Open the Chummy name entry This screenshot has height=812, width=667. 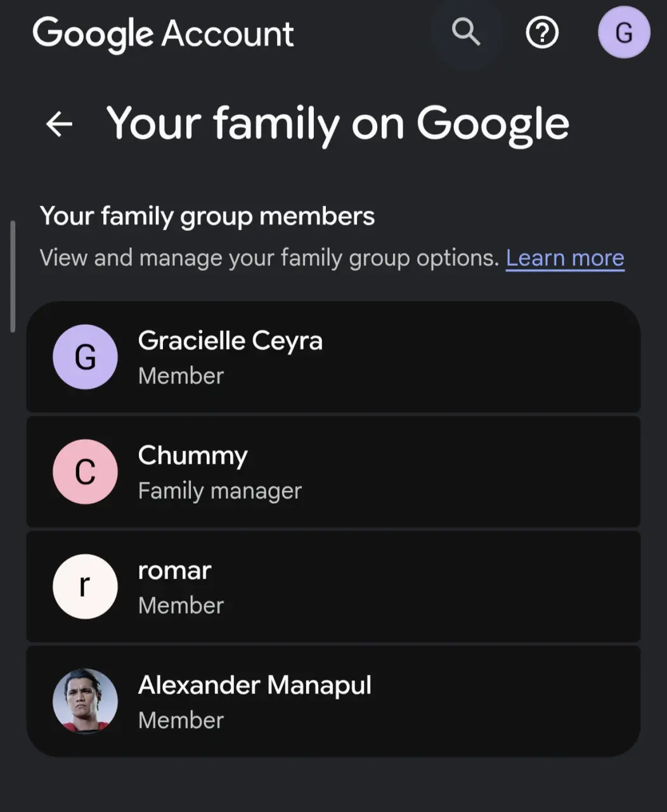(193, 456)
